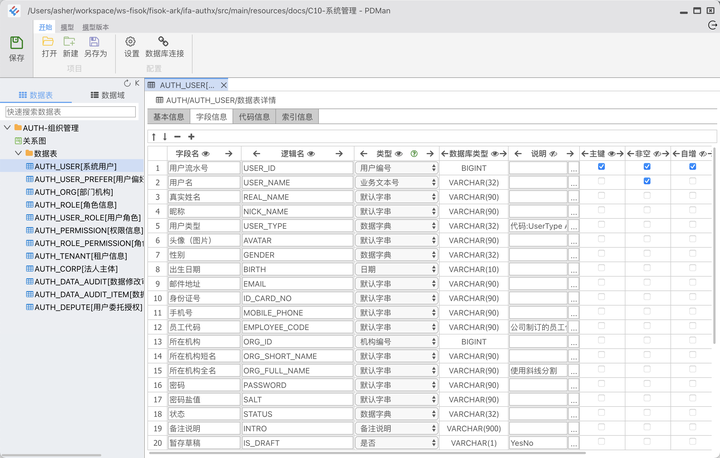The width and height of the screenshot is (720, 458).
Task: Click the refresh icon above table list
Action: coord(127,83)
